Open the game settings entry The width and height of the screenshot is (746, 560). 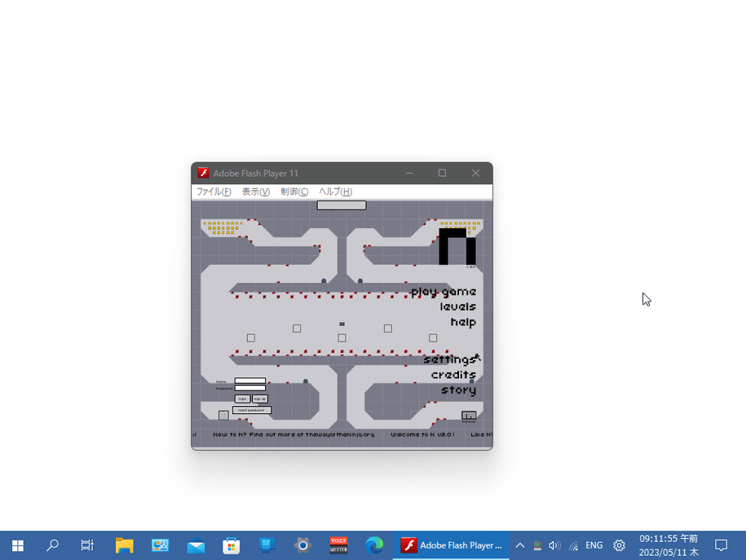pyautogui.click(x=449, y=359)
